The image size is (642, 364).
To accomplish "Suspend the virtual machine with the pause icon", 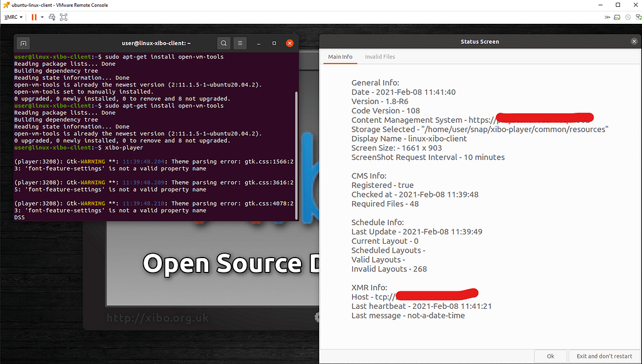I will (x=34, y=17).
